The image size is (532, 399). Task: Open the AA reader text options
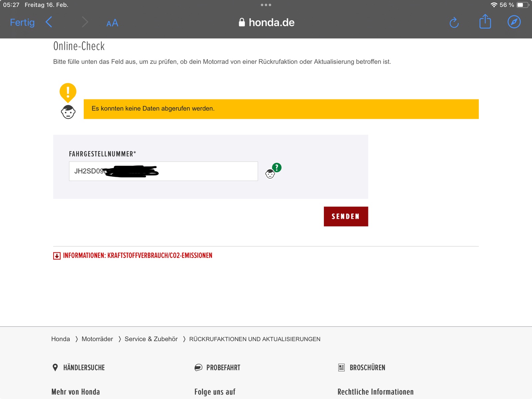pyautogui.click(x=112, y=23)
